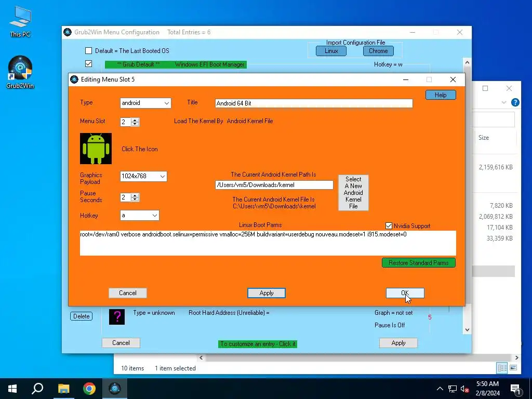Click Apply in Editing Menu Slot dialog
Viewport: 532px width, 399px height.
point(267,293)
